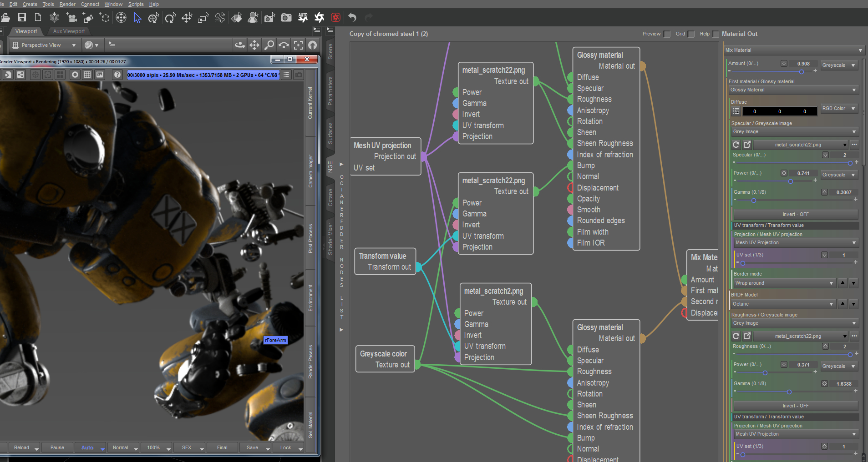Click the Undo arrow icon

[x=352, y=18]
